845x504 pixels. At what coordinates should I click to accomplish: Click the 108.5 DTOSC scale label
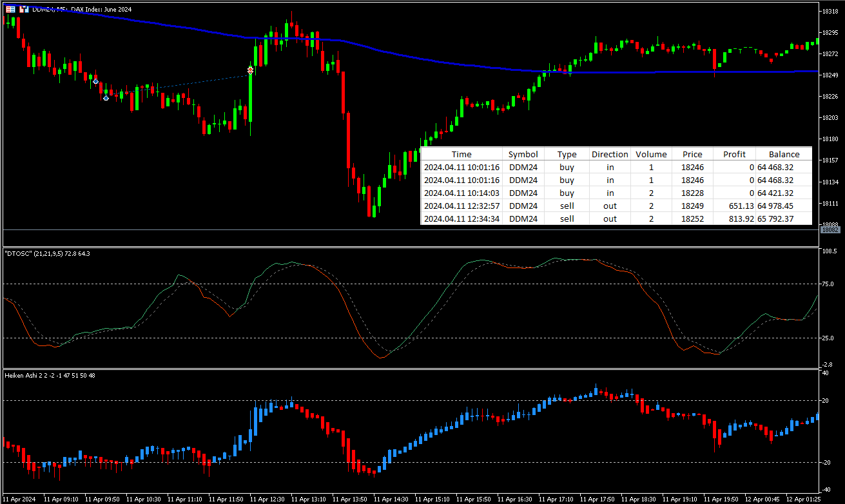[x=830, y=251]
